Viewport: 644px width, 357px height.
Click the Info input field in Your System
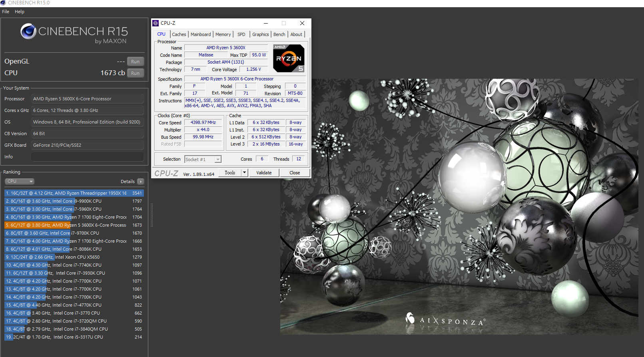coord(88,157)
